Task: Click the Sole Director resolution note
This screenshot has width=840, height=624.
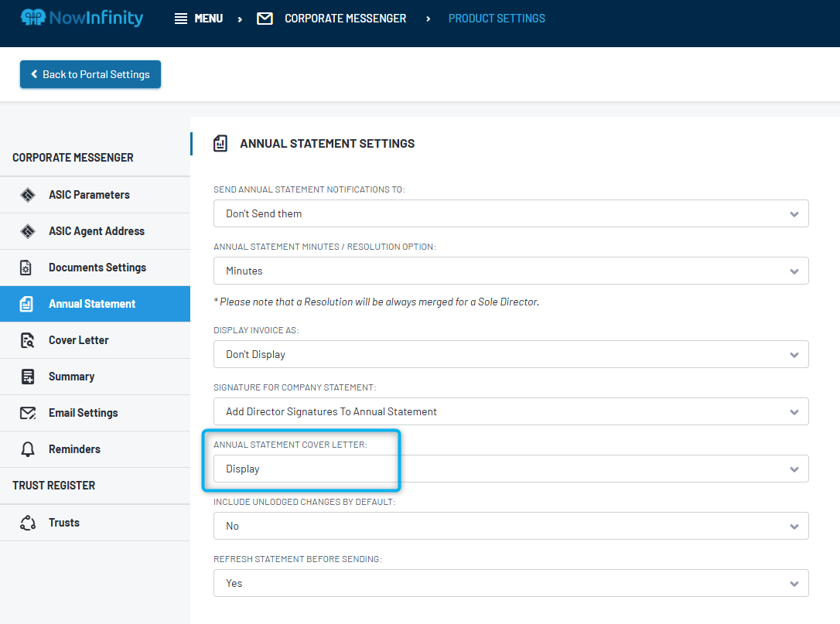Action: (x=376, y=302)
